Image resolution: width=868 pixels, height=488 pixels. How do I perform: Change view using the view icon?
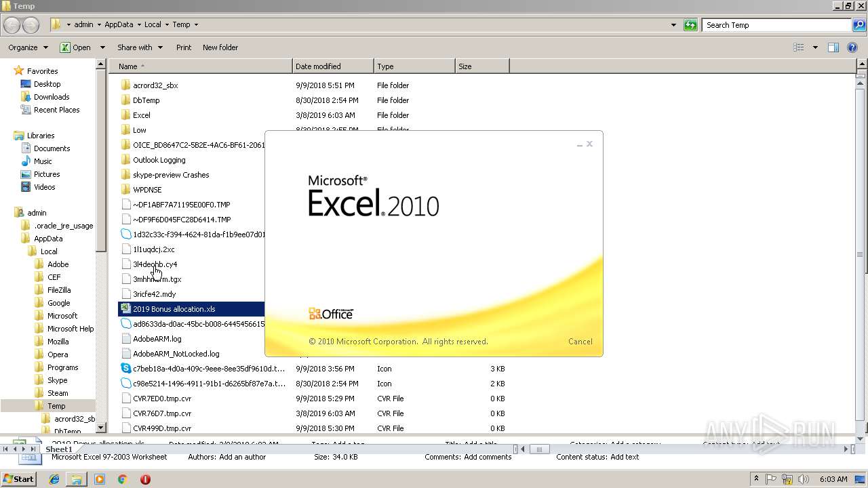pyautogui.click(x=799, y=47)
